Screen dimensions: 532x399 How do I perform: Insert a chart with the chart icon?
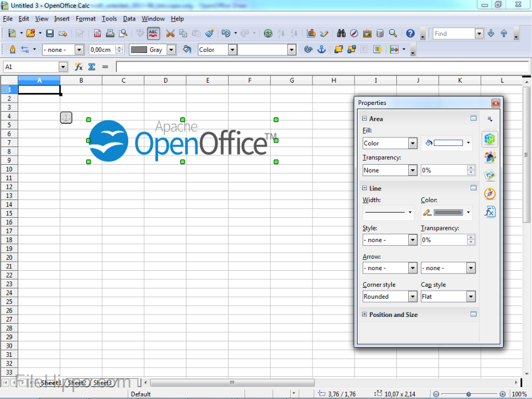(x=311, y=33)
